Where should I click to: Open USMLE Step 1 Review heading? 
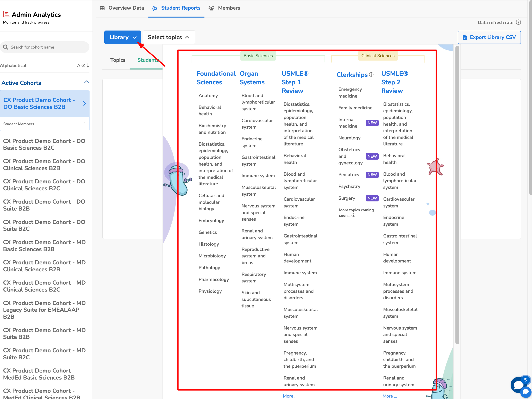[295, 82]
